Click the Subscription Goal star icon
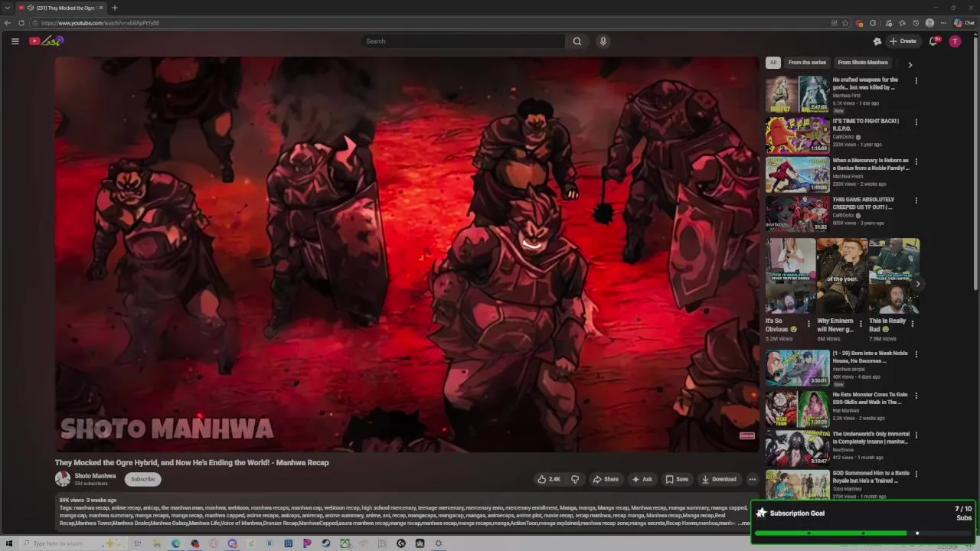 [761, 514]
